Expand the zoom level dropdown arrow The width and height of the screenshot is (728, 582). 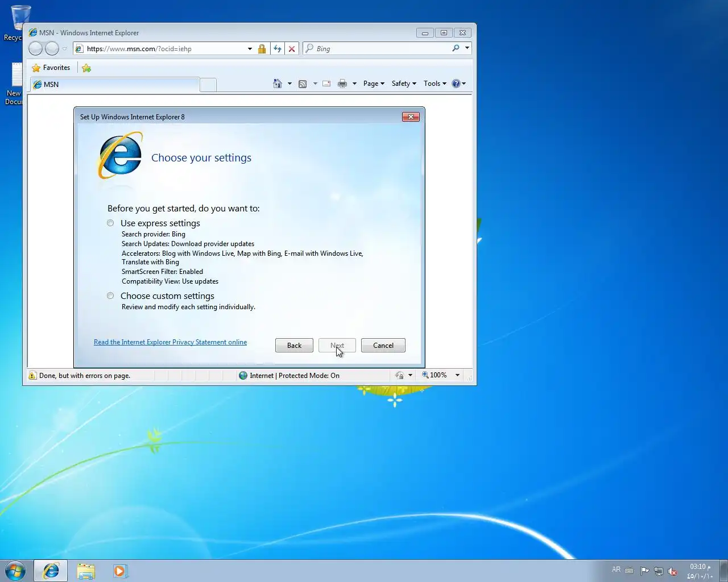click(x=457, y=375)
